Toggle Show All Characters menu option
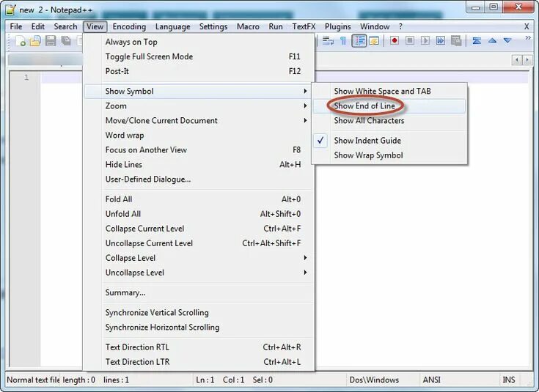The height and width of the screenshot is (392, 539). pos(389,121)
